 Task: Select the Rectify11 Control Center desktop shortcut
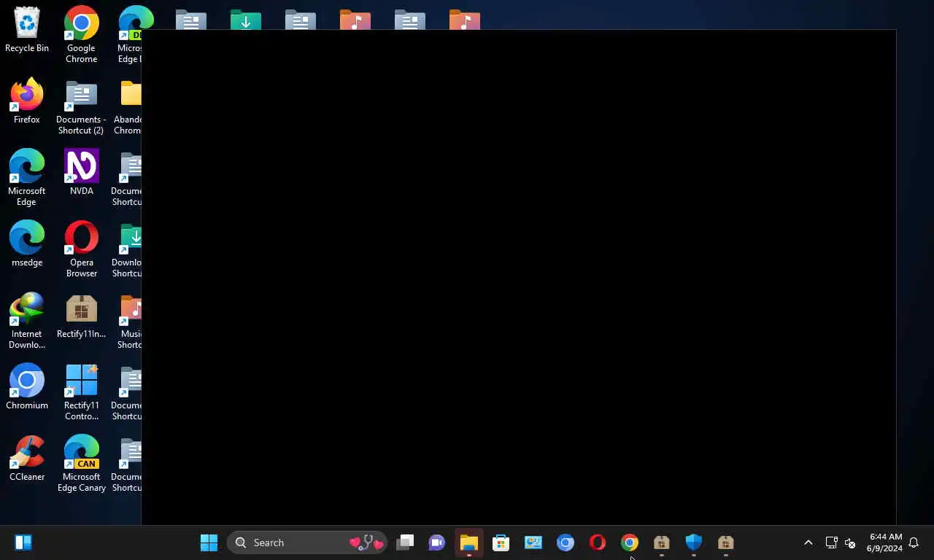pyautogui.click(x=82, y=392)
